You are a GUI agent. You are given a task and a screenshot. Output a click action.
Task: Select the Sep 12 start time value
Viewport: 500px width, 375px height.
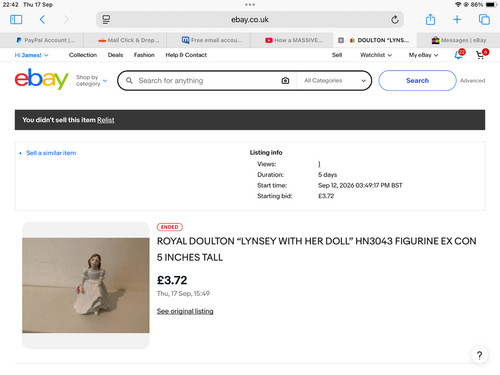tap(360, 185)
